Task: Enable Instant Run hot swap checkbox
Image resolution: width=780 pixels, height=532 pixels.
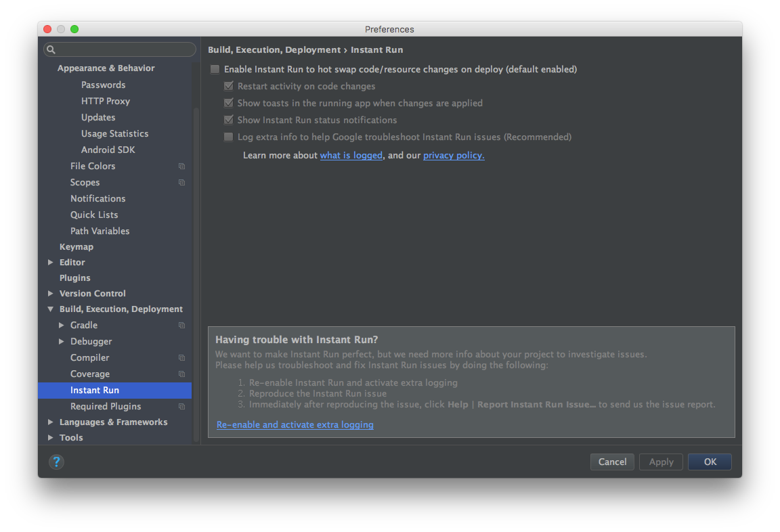Action: click(215, 69)
